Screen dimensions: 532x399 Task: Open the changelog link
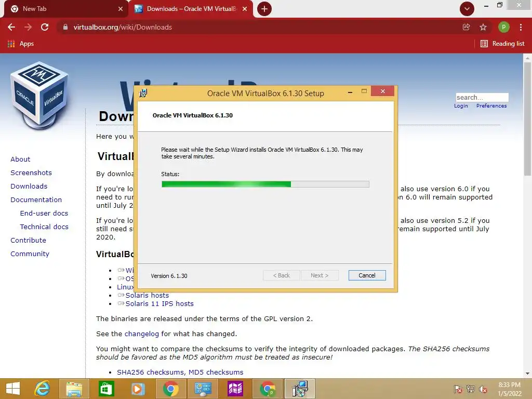coord(141,334)
